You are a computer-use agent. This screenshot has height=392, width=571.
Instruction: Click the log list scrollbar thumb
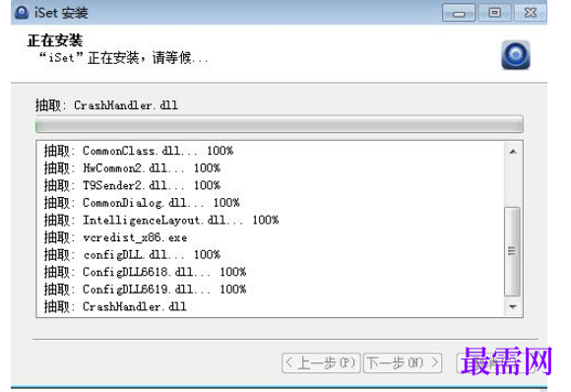point(512,251)
